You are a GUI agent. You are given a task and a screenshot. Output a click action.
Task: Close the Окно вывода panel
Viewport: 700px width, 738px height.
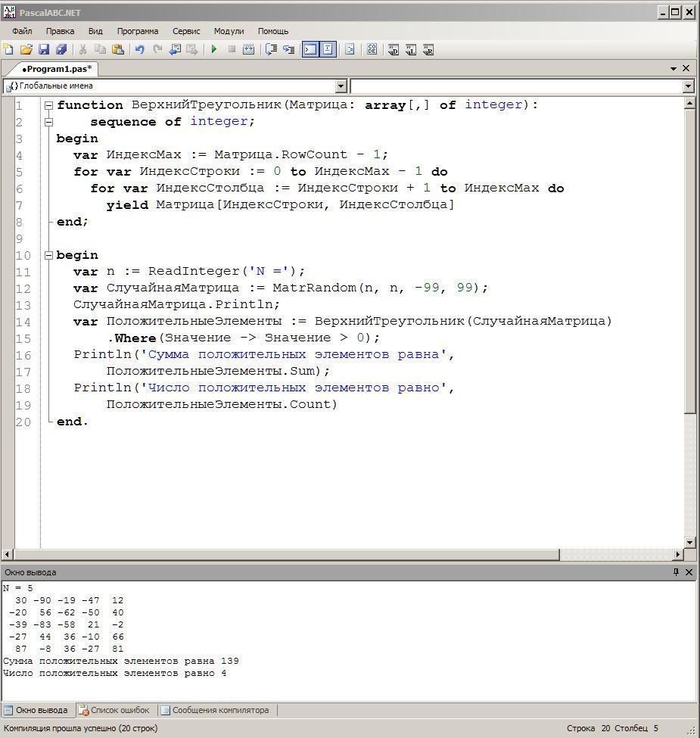(689, 572)
